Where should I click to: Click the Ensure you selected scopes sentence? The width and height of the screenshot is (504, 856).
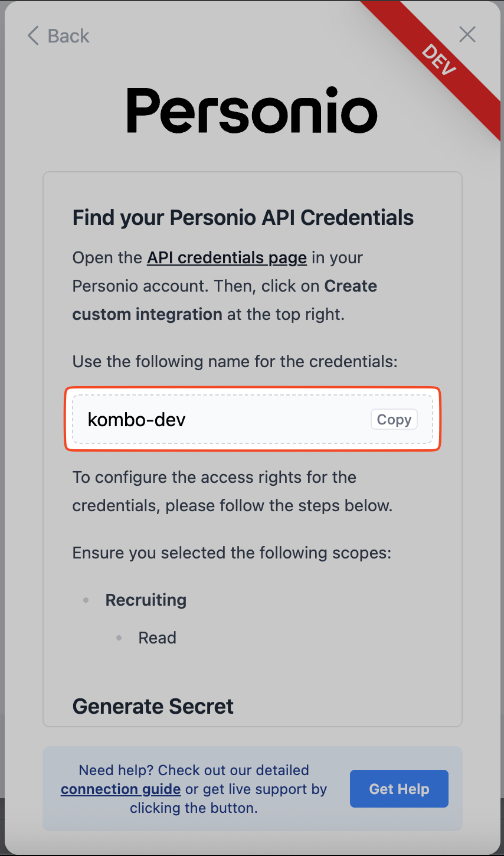[x=231, y=553]
